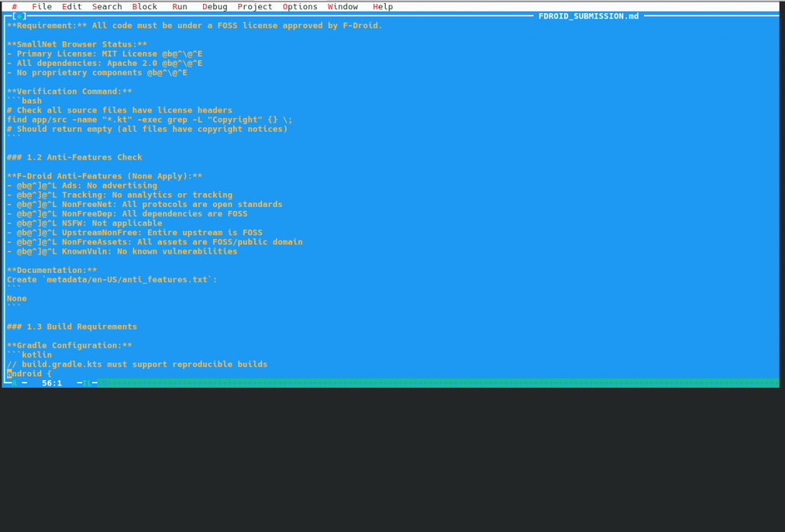Open the Block menu
This screenshot has height=532, width=785.
pos(144,6)
